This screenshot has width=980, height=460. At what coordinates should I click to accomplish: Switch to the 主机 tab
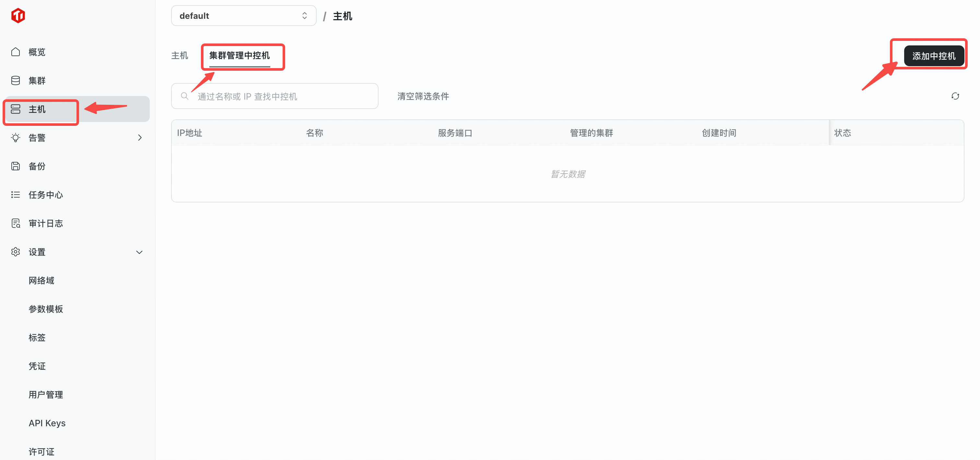(x=180, y=55)
